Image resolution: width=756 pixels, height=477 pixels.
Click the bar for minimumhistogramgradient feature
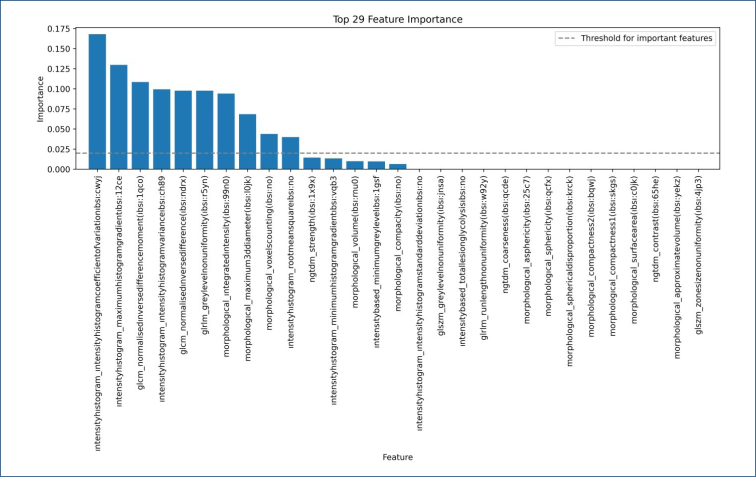(333, 164)
